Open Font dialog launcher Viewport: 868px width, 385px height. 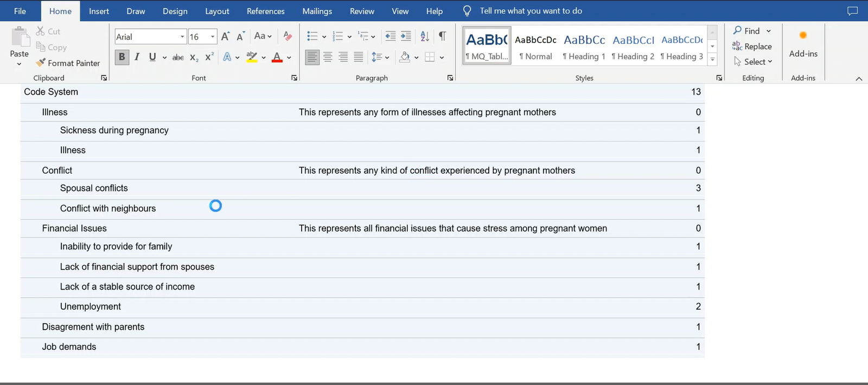[294, 78]
